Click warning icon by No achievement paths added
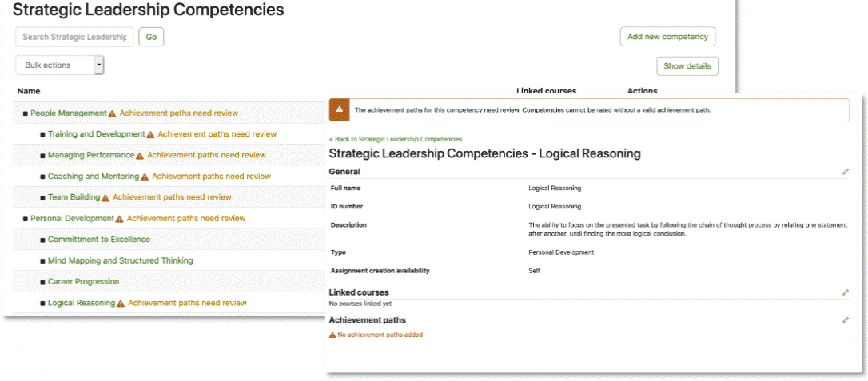 [x=332, y=335]
